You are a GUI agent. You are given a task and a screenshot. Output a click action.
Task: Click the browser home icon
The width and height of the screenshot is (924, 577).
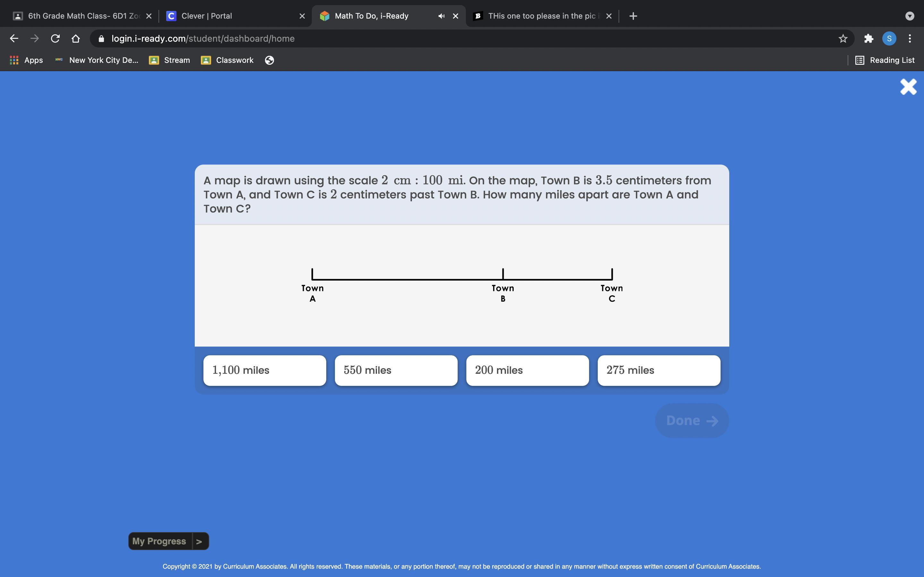76,38
